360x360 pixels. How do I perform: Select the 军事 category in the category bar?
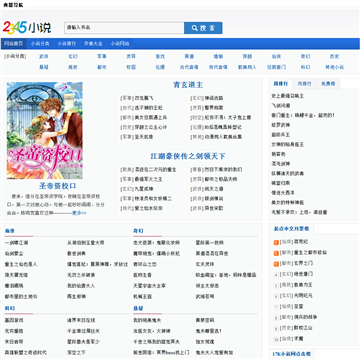102,56
